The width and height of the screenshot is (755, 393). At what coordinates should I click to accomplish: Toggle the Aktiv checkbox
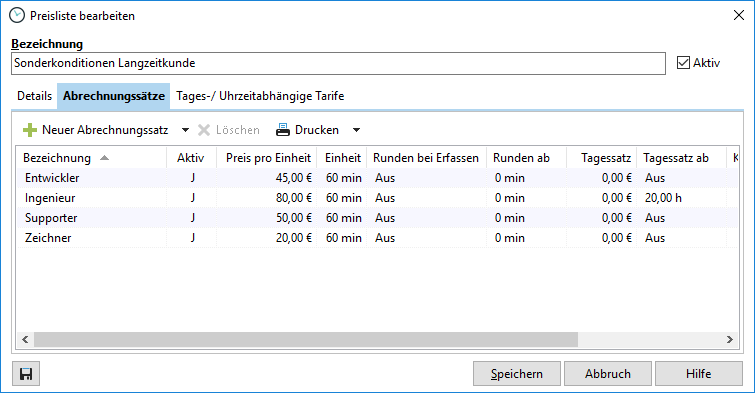pyautogui.click(x=683, y=63)
